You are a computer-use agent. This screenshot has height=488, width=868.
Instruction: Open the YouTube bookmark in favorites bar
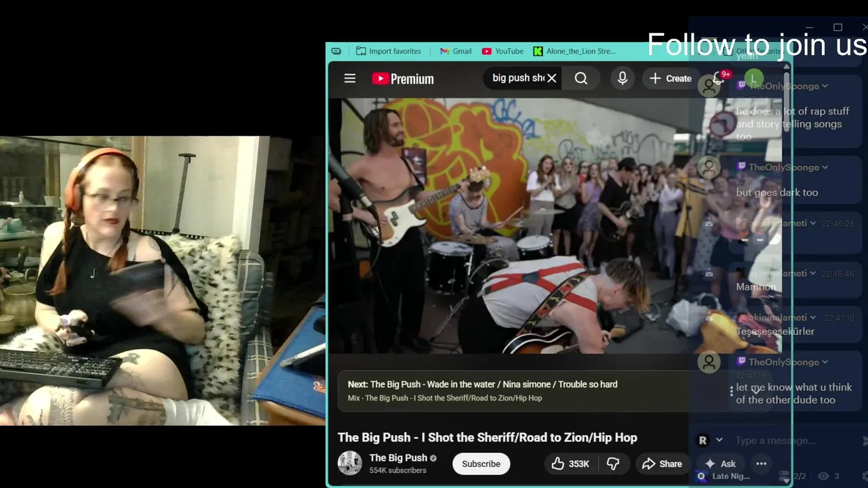click(x=502, y=51)
